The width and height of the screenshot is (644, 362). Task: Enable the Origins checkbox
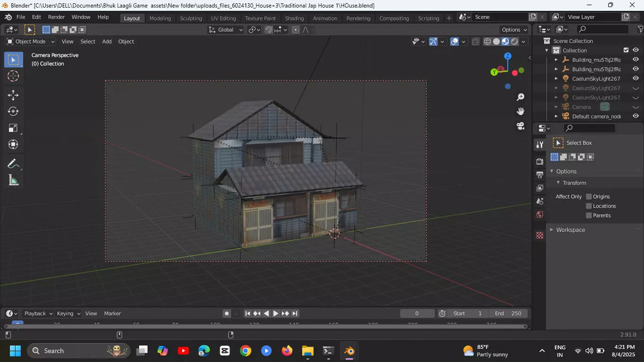[589, 197]
